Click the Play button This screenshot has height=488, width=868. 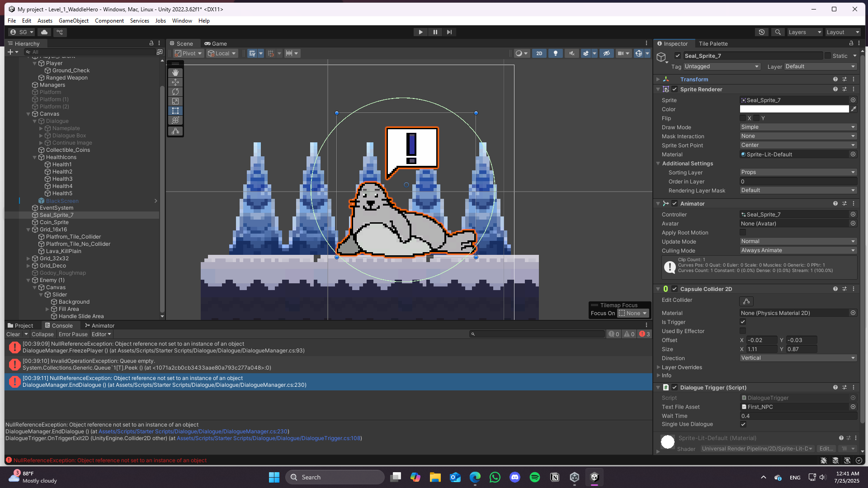point(420,32)
